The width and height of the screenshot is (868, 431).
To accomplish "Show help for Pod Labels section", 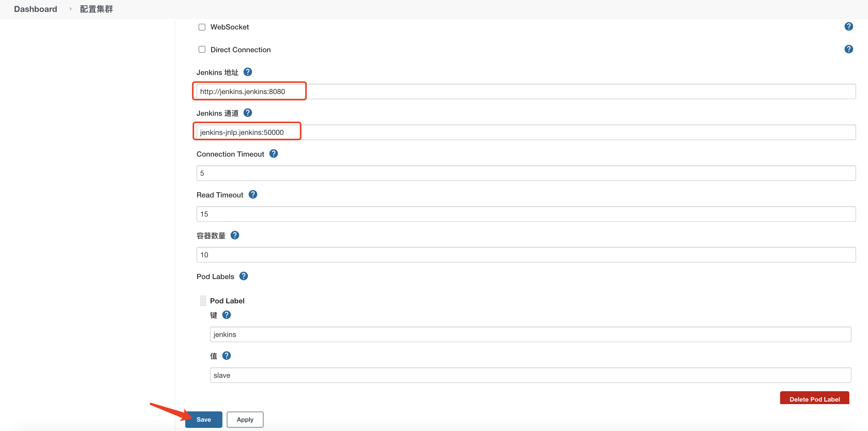I will [243, 276].
